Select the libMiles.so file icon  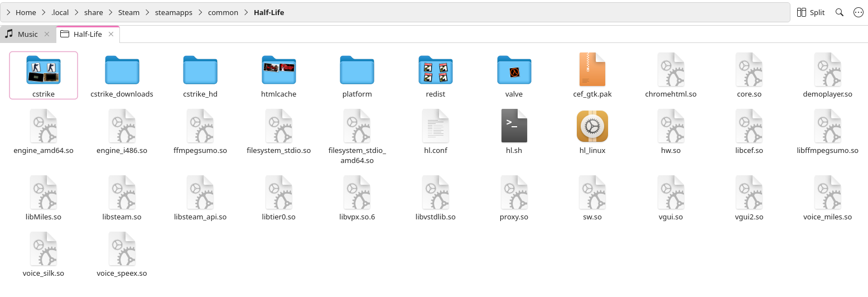[44, 192]
